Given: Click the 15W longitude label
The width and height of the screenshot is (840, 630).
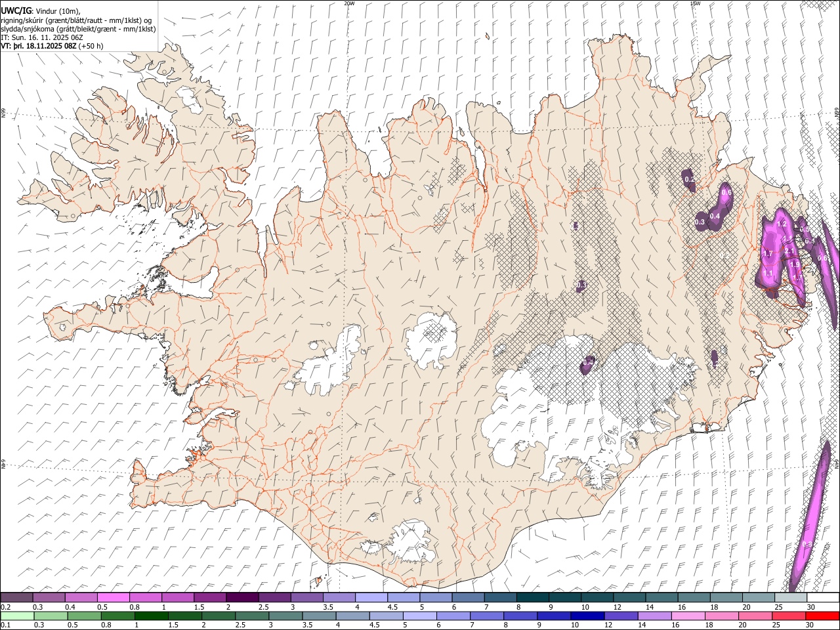Looking at the screenshot, I should click(x=694, y=3).
